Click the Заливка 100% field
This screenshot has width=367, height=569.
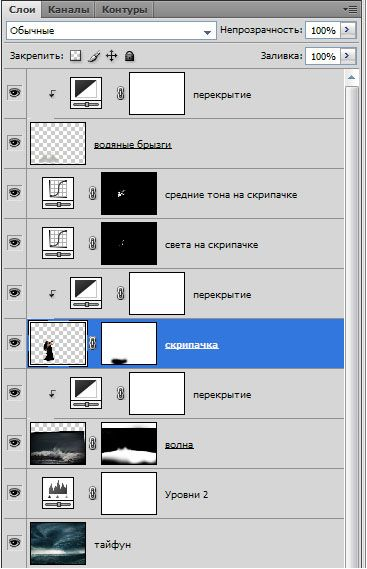323,56
